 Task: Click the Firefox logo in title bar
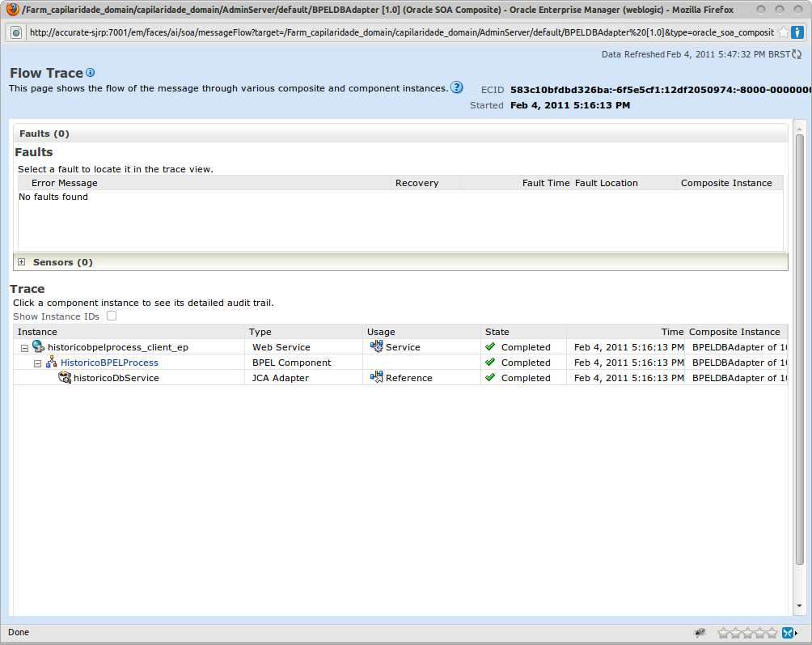tap(12, 10)
